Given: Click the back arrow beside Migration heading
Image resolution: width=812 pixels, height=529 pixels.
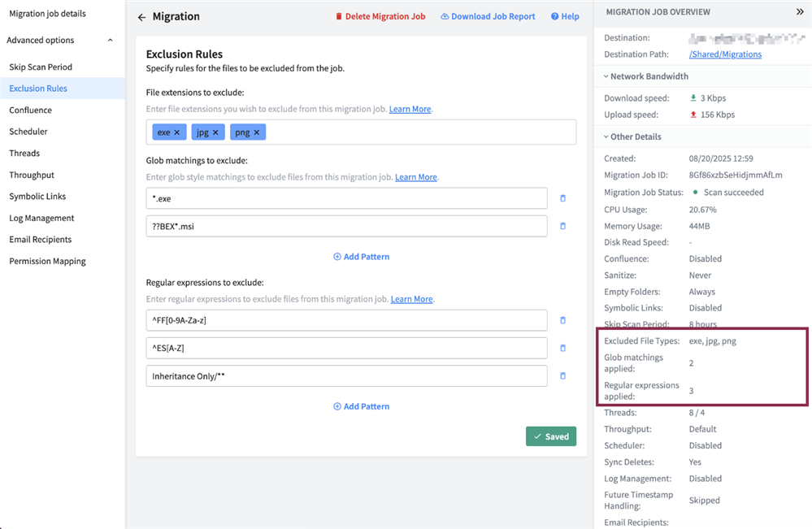Looking at the screenshot, I should 144,16.
